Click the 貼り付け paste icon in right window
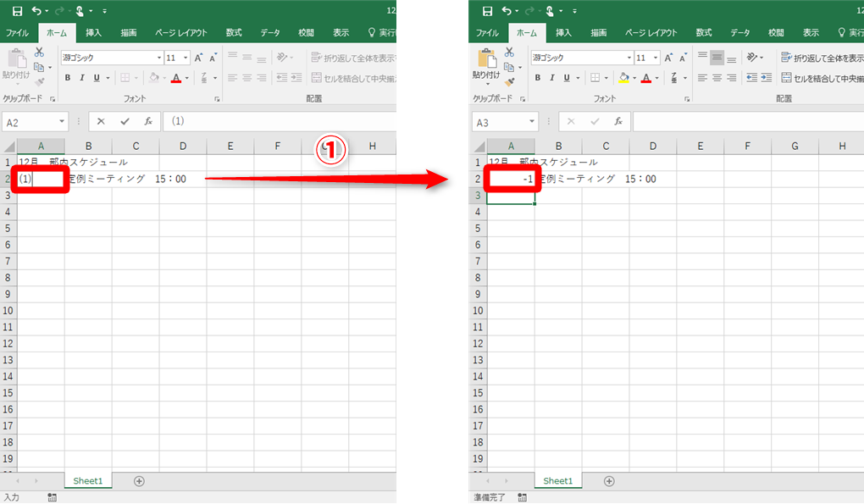The image size is (864, 504). point(486,58)
